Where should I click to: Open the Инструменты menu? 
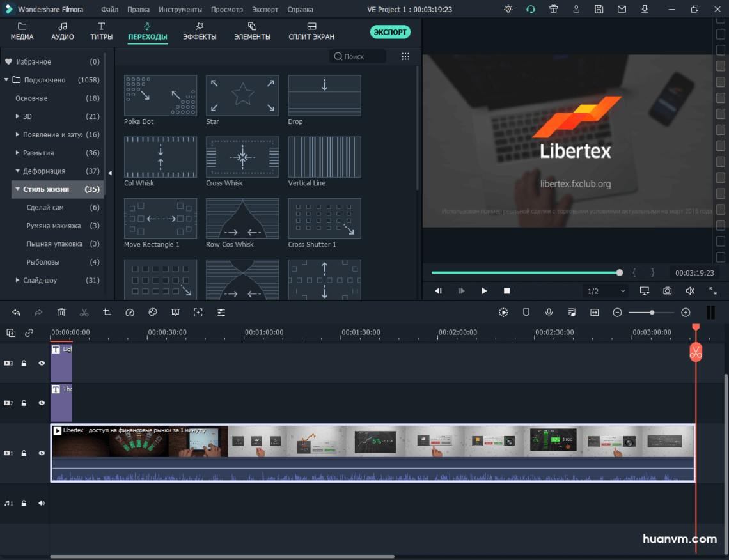pos(180,10)
